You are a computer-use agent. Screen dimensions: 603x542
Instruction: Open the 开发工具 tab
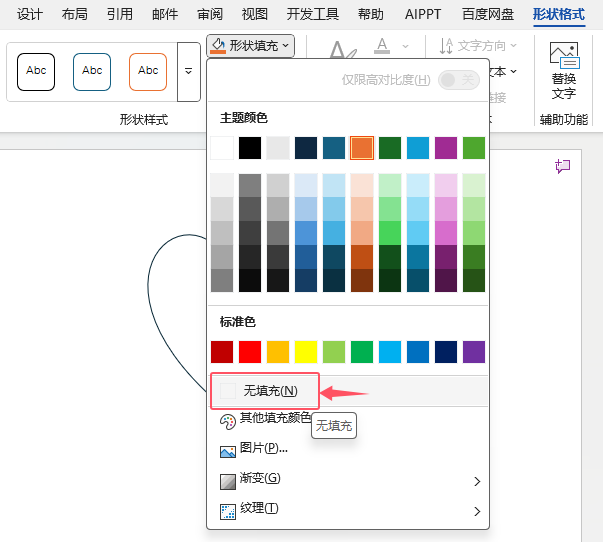[x=313, y=14]
